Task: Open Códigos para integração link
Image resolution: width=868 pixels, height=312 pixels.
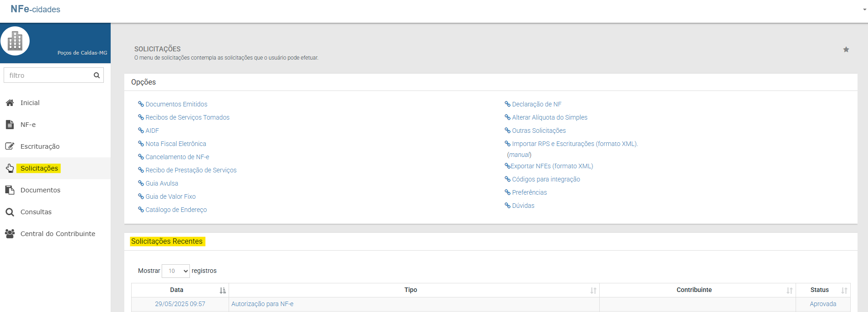Action: [x=546, y=179]
